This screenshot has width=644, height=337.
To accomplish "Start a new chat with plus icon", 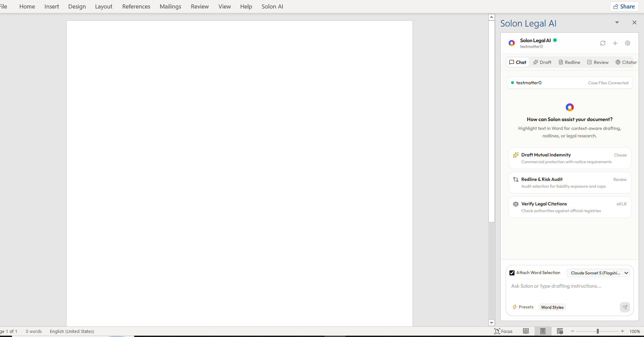I will [615, 43].
